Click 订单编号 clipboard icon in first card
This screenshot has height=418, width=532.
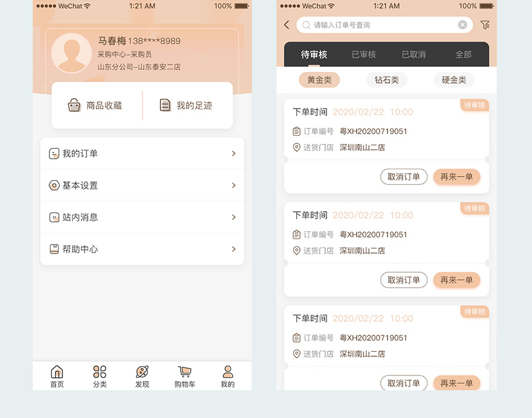(296, 131)
